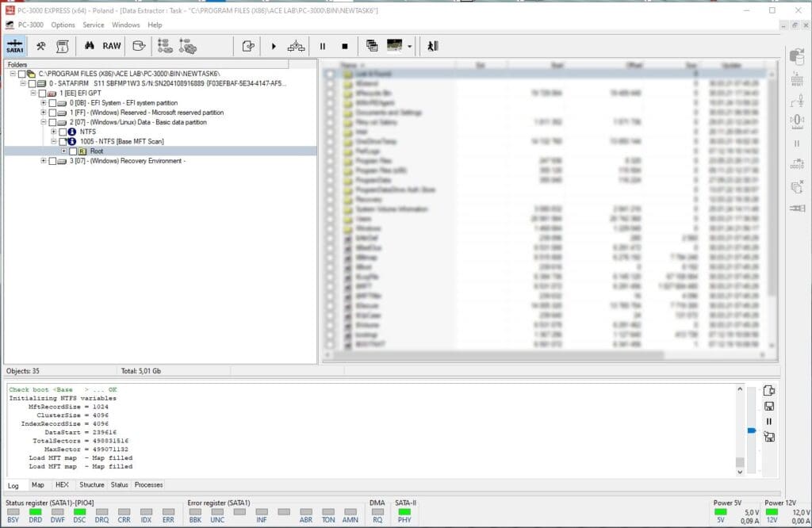Save the log with the floppy disk icon
Screen dimensions: 812x528
coord(768,406)
